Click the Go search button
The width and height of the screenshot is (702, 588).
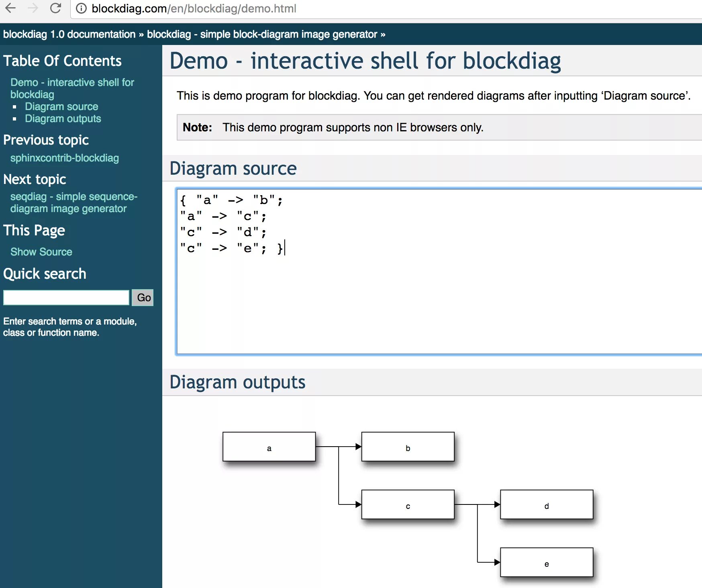[x=143, y=298]
